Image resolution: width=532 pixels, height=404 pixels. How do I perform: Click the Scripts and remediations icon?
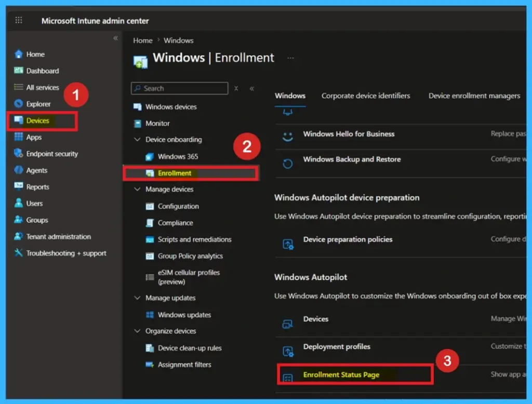(x=150, y=239)
